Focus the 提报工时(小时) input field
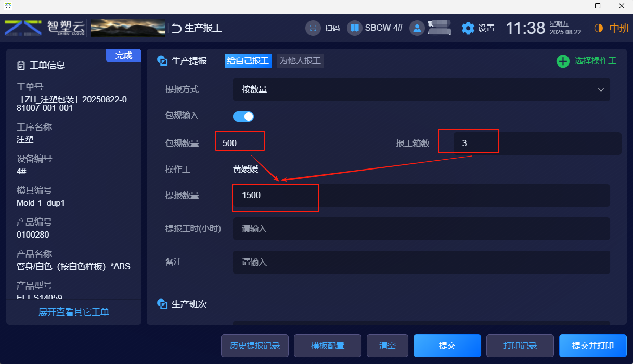Image resolution: width=633 pixels, height=364 pixels. point(421,229)
